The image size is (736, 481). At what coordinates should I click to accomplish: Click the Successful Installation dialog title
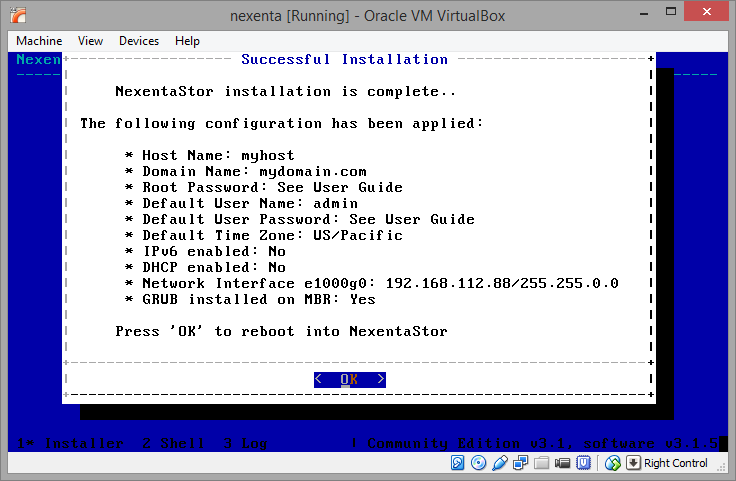coord(345,59)
